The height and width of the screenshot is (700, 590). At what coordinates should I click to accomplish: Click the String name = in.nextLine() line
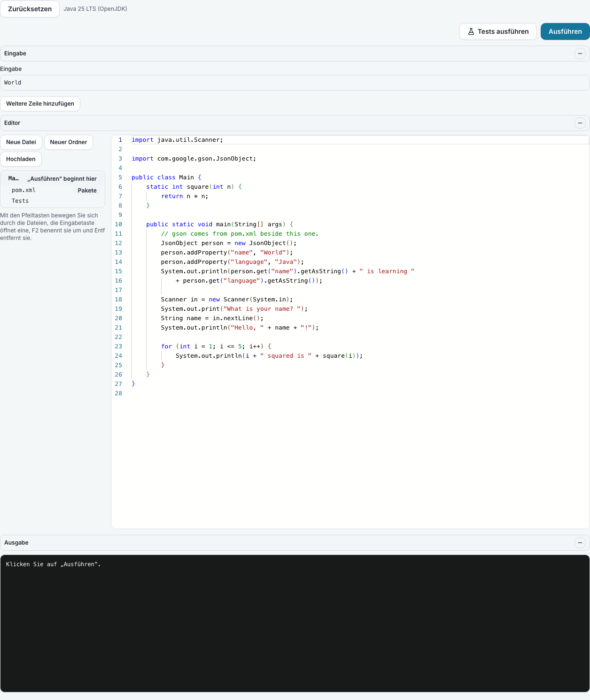pyautogui.click(x=212, y=318)
